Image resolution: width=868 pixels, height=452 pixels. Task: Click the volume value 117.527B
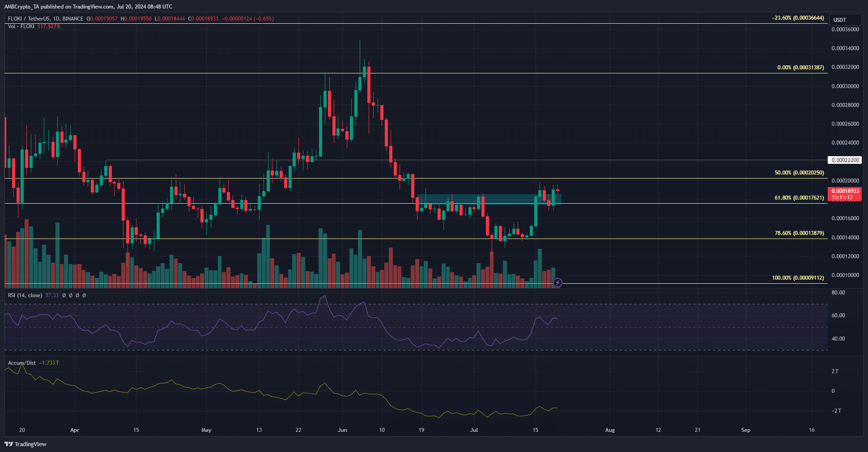tap(49, 26)
